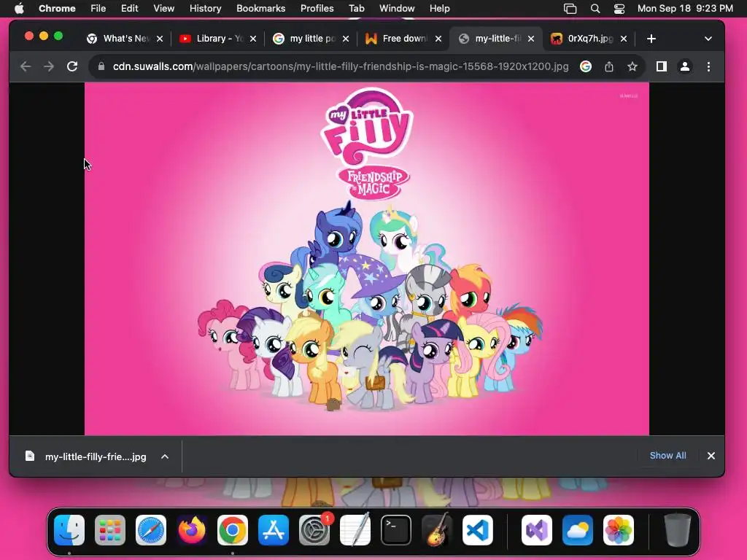Close the Library YouTube tab
747x560 pixels.
tap(253, 39)
